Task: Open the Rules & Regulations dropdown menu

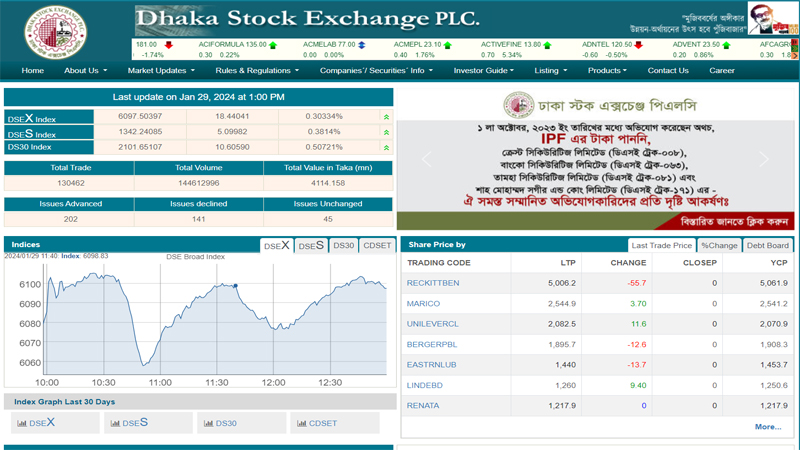Action: point(257,71)
